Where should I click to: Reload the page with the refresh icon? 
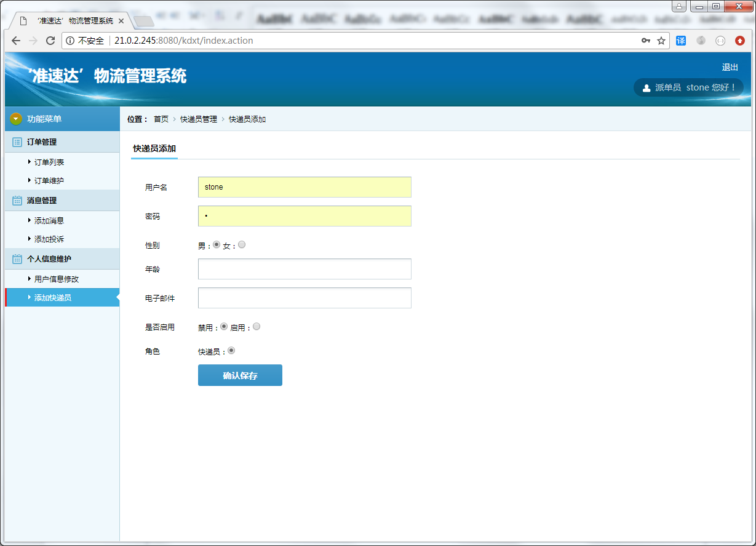point(50,41)
